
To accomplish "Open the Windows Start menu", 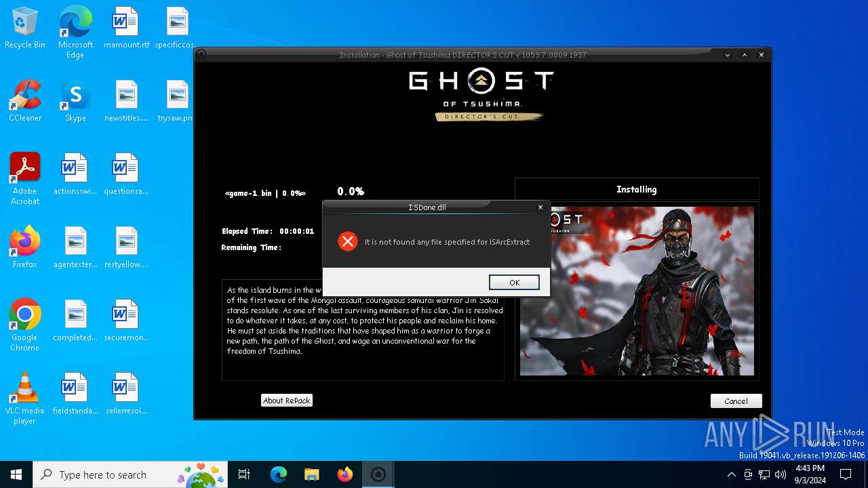I will (16, 474).
